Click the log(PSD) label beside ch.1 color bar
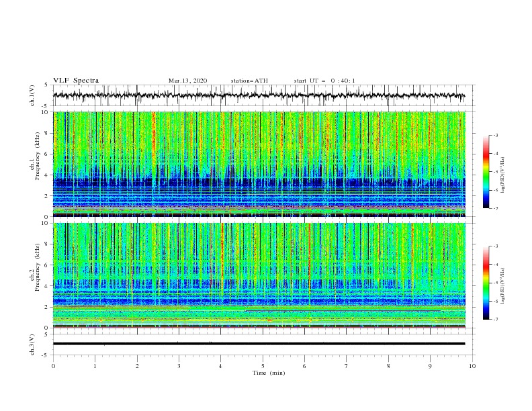 [x=502, y=175]
